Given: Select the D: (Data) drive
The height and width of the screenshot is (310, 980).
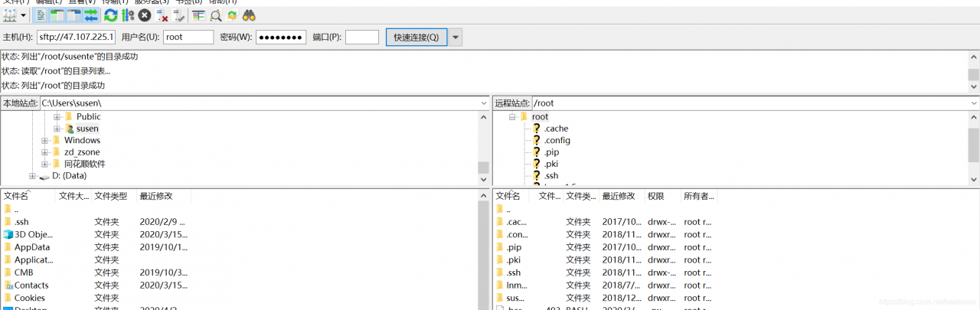Looking at the screenshot, I should [x=69, y=175].
